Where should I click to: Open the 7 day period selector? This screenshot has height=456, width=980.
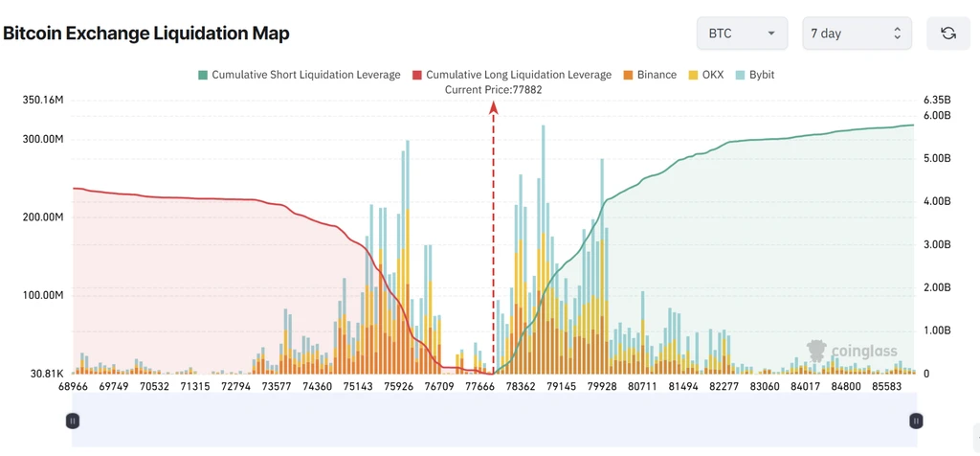click(857, 34)
